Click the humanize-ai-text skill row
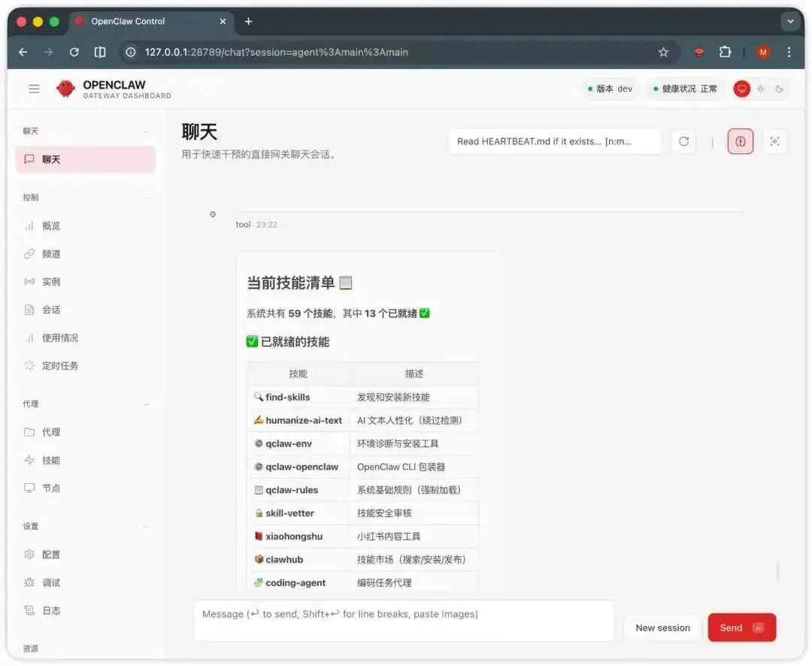Screen dimensions: 812x666 click(362, 420)
